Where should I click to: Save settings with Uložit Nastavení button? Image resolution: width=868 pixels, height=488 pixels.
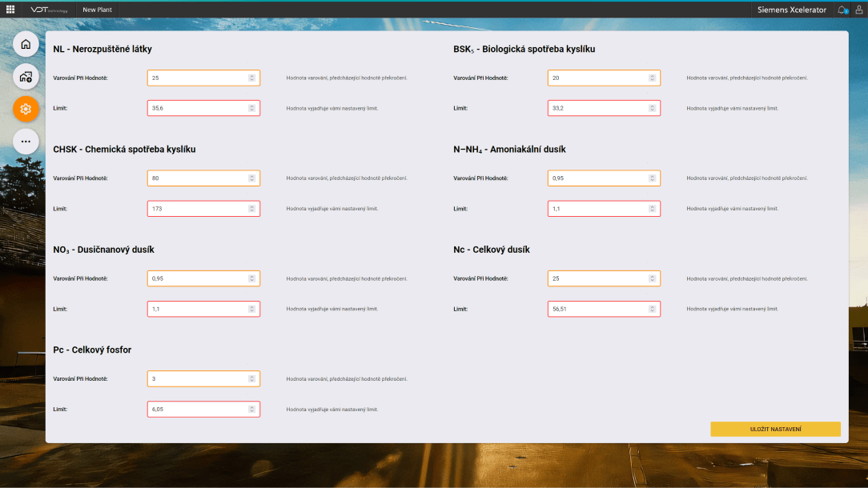point(775,430)
